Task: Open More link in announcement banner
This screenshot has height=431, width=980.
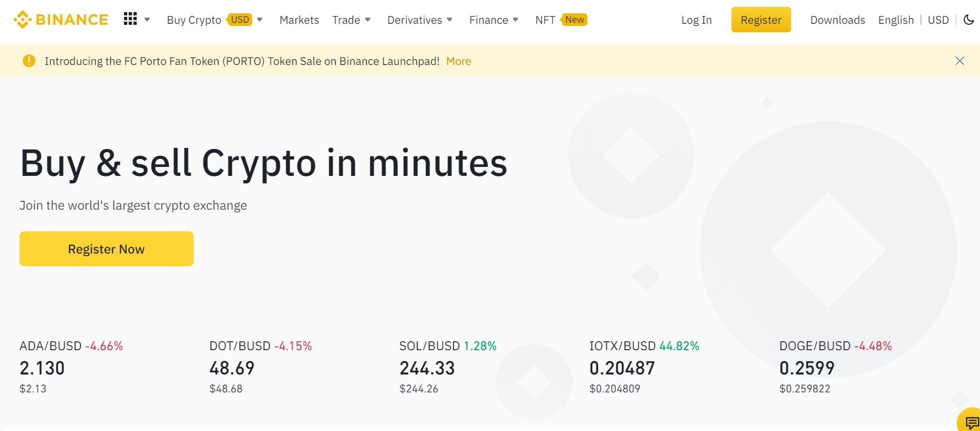Action: (459, 61)
